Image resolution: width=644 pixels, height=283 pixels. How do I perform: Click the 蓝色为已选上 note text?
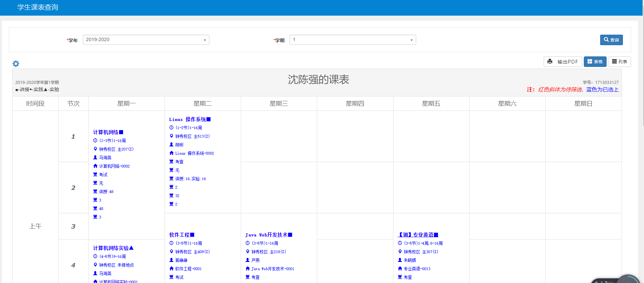(x=603, y=89)
